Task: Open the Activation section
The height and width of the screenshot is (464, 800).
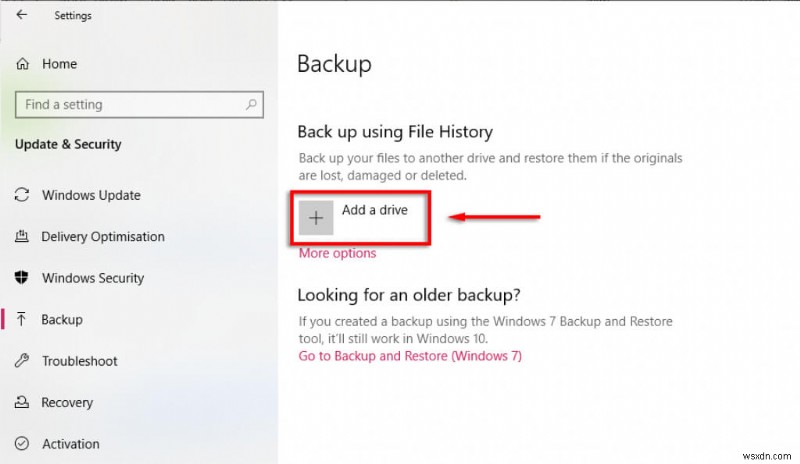Action: pos(71,444)
